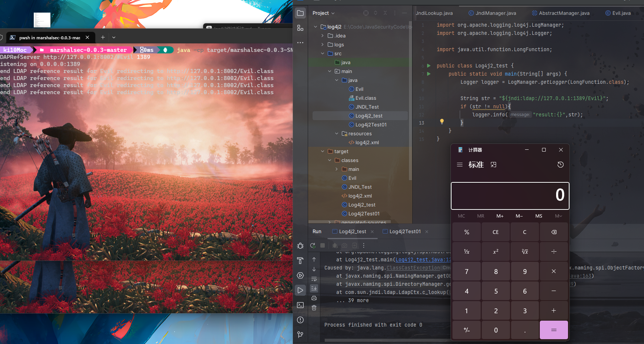Click the Stop process square icon
This screenshot has height=344, width=644.
(323, 245)
